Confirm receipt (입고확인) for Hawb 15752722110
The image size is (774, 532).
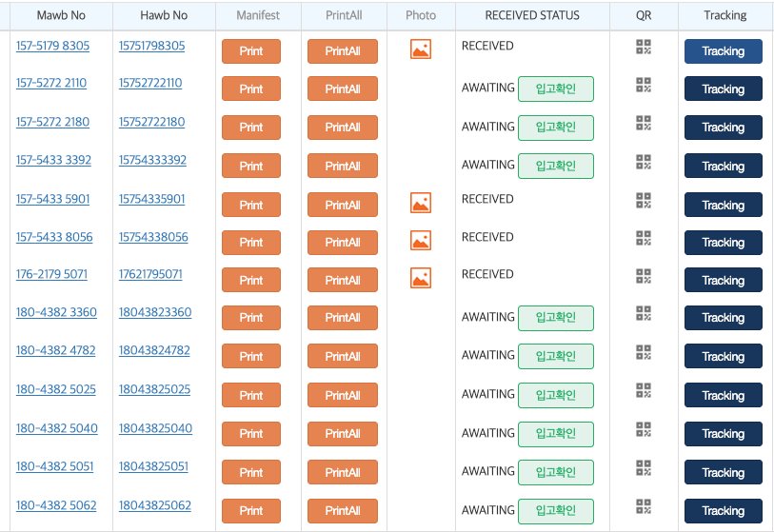[555, 89]
